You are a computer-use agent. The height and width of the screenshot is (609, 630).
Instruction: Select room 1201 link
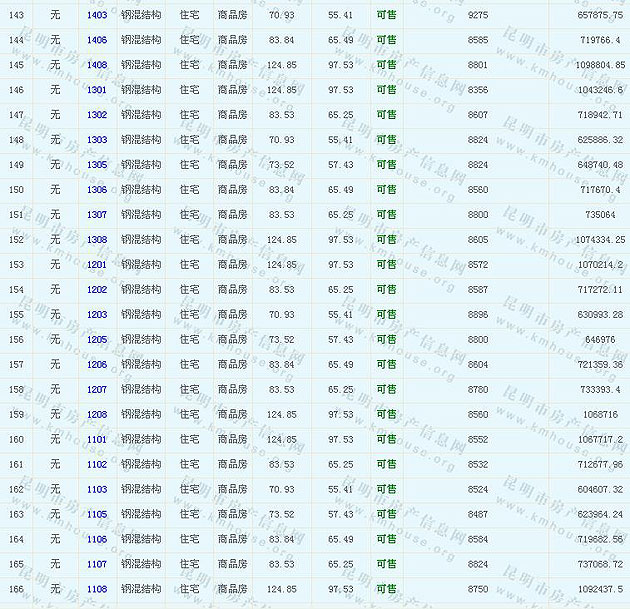[x=97, y=265]
